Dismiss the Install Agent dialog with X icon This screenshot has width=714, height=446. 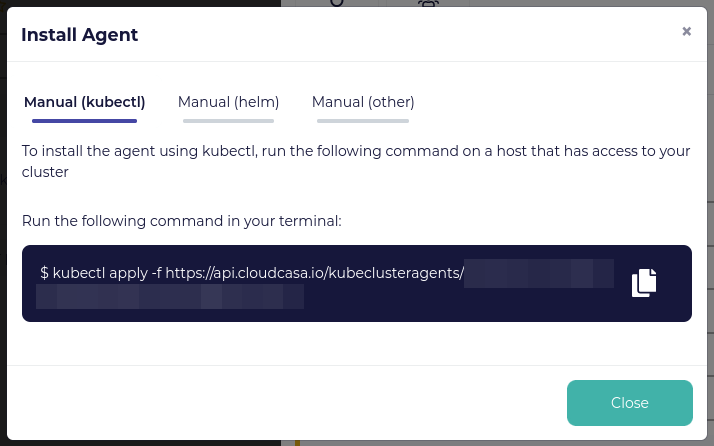[686, 31]
